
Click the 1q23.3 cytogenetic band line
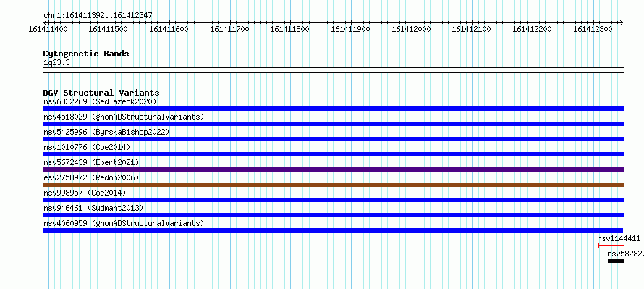334,70
